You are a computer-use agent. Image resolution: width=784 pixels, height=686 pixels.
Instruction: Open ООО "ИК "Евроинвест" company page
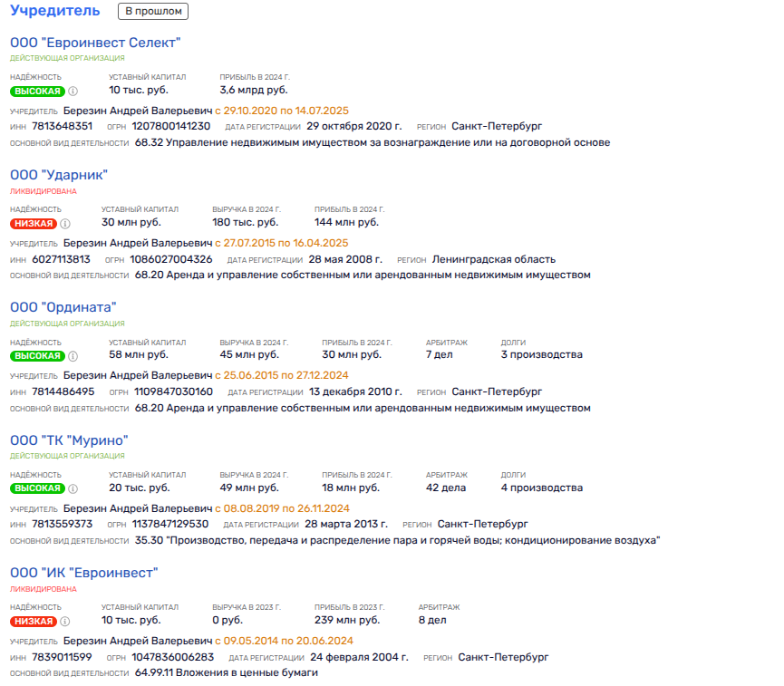(x=84, y=573)
